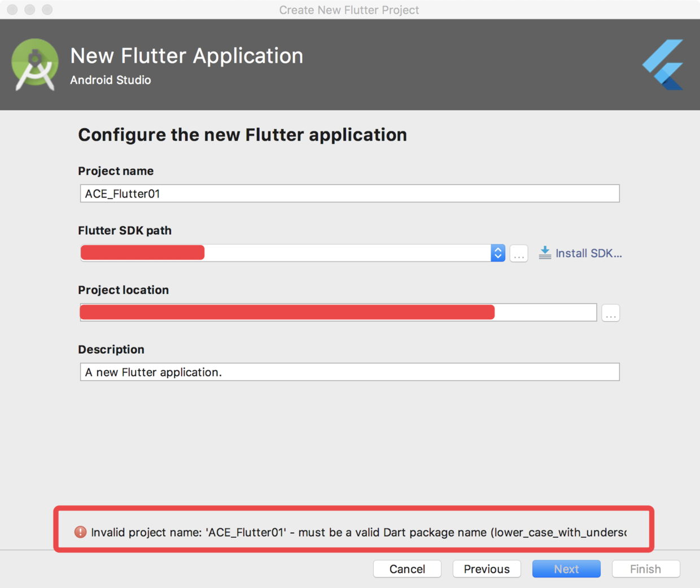Click the Flutter logo in header
Viewport: 700px width, 588px height.
[x=663, y=64]
